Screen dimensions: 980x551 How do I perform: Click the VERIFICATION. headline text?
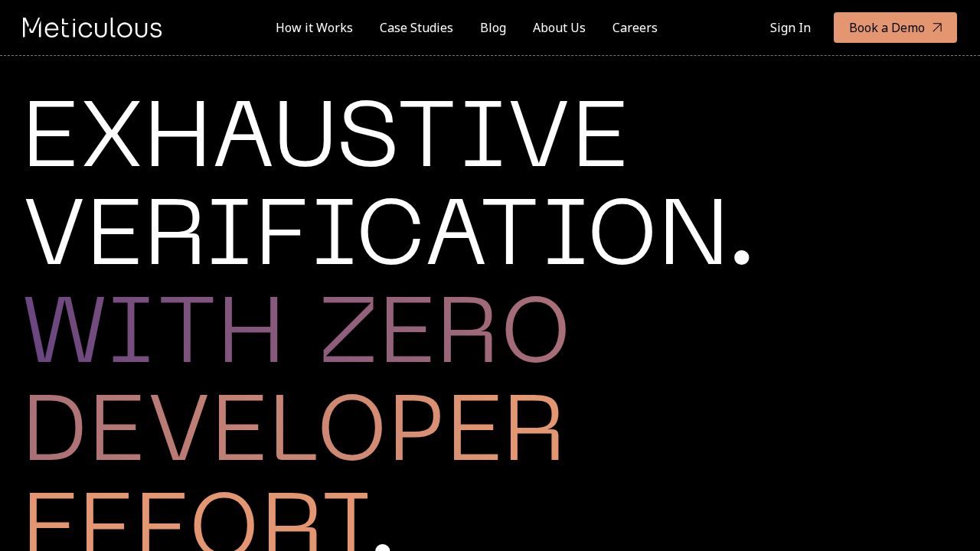387,232
